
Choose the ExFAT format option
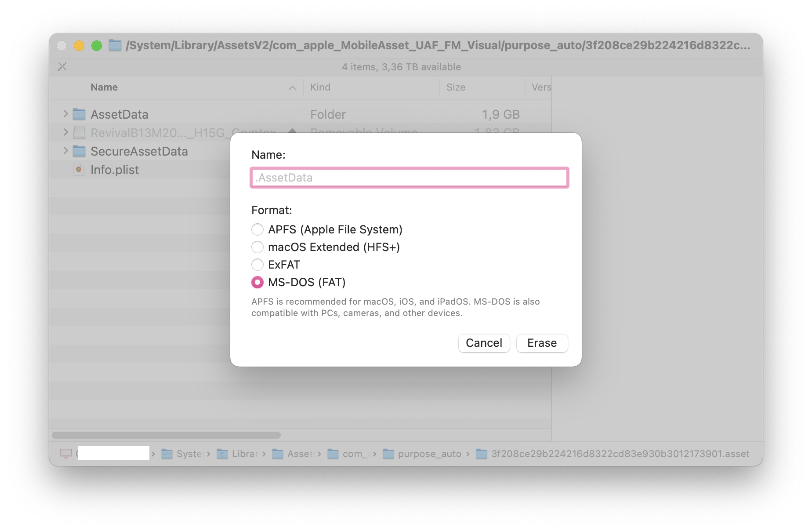pos(257,265)
